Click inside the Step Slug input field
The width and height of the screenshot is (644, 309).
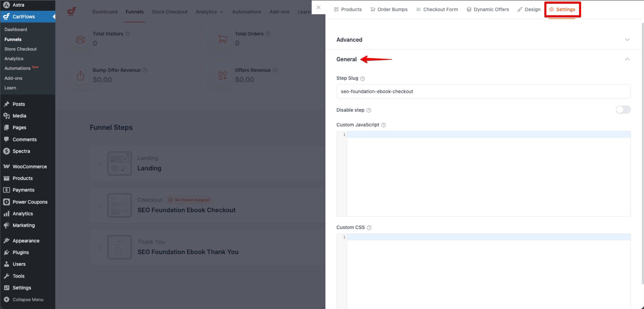[482, 91]
